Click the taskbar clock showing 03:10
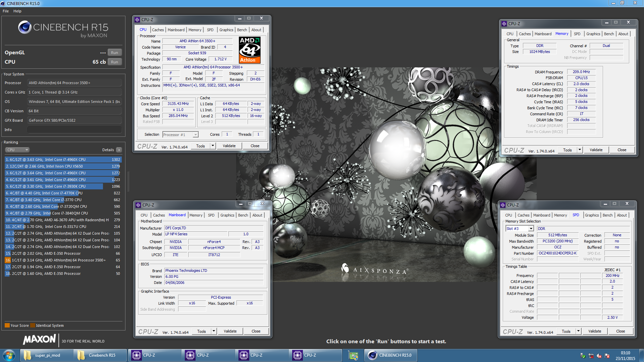 625,355
